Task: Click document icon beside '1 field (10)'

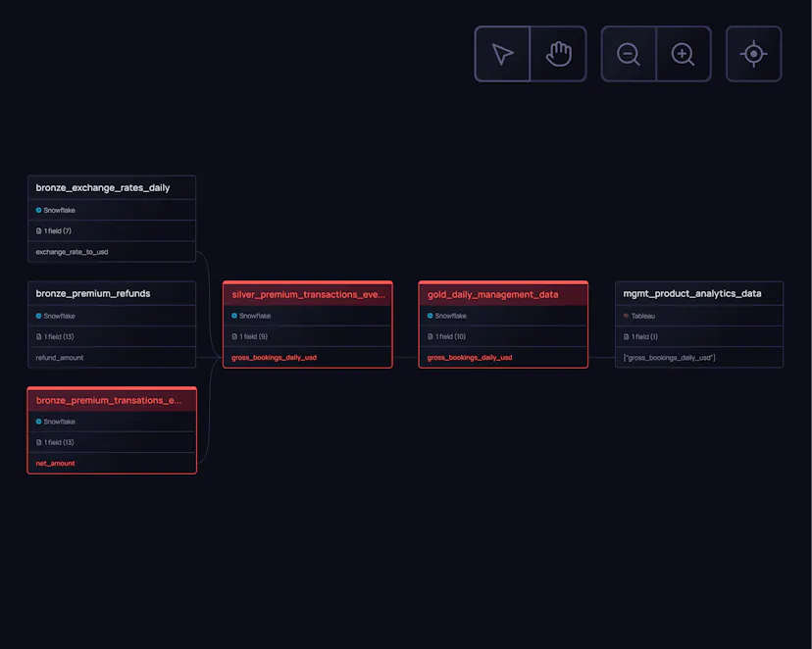Action: 430,336
